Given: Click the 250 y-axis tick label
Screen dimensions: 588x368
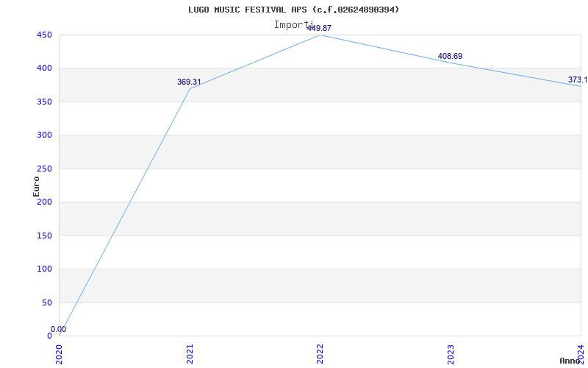Looking at the screenshot, I should [43, 169].
